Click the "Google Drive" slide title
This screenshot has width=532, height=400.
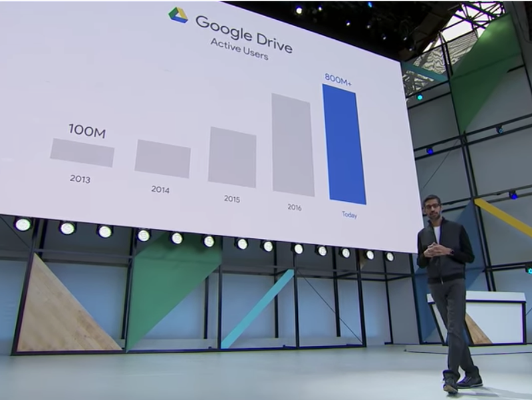(244, 35)
